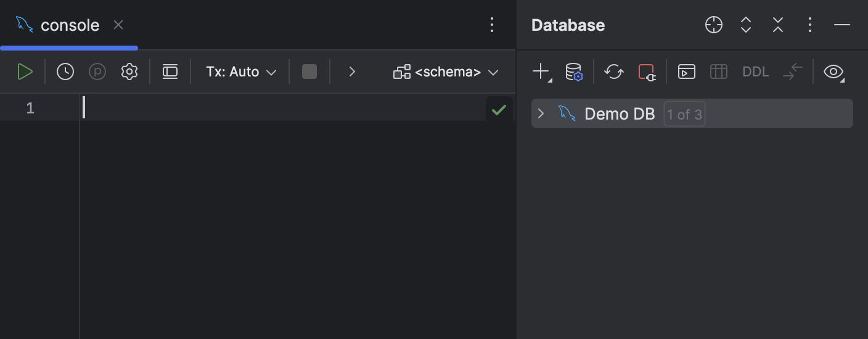Run the query with Execute button
The width and height of the screenshot is (868, 339).
click(25, 72)
